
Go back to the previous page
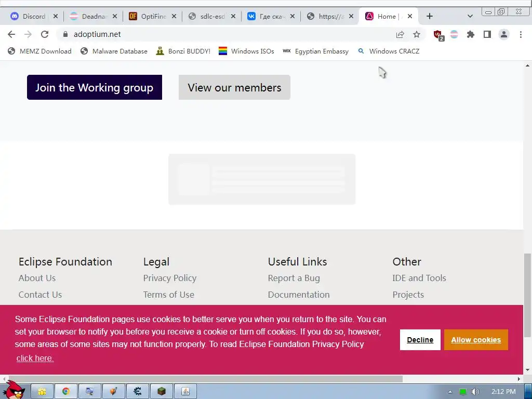click(x=11, y=34)
